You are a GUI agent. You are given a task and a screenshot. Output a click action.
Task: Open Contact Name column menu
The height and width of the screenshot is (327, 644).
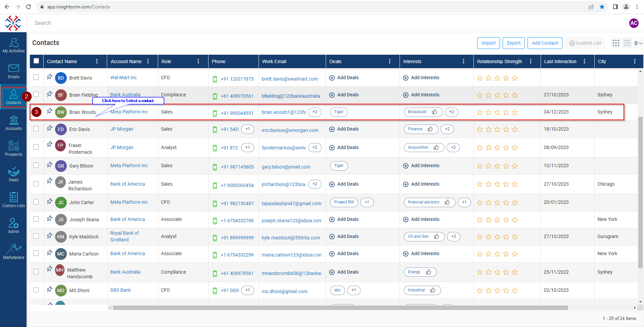pyautogui.click(x=97, y=61)
